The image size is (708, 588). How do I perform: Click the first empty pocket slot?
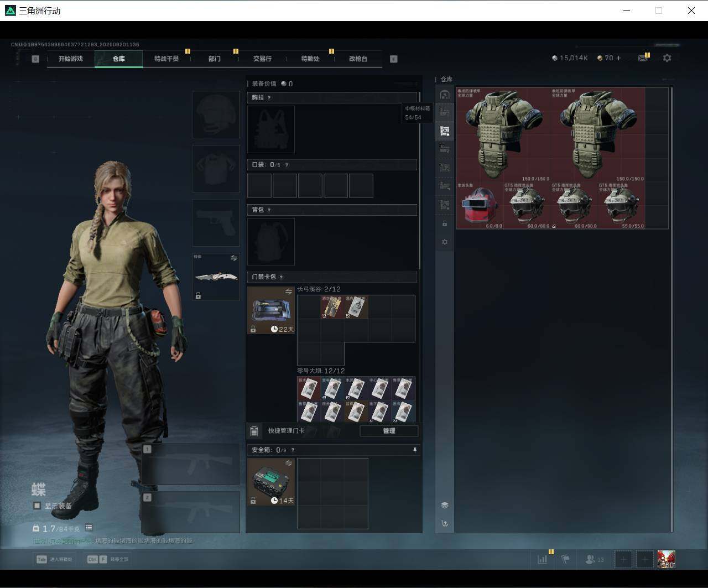(x=259, y=186)
